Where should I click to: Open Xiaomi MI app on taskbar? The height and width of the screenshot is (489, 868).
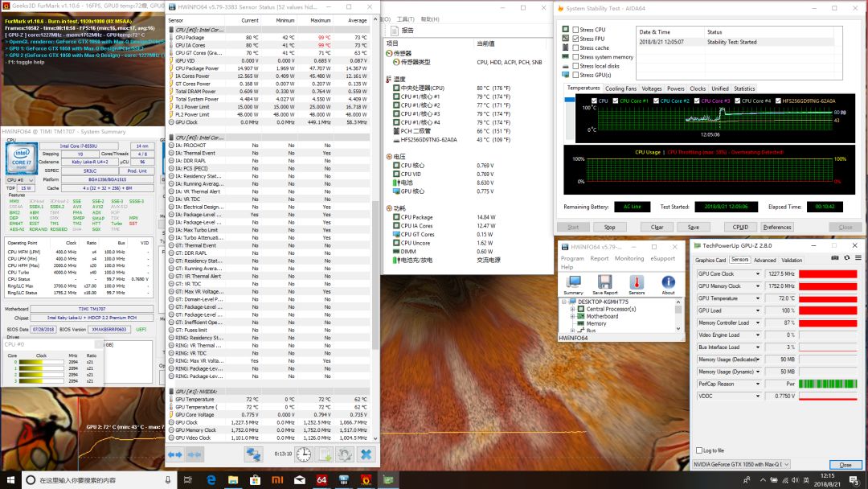tap(277, 479)
